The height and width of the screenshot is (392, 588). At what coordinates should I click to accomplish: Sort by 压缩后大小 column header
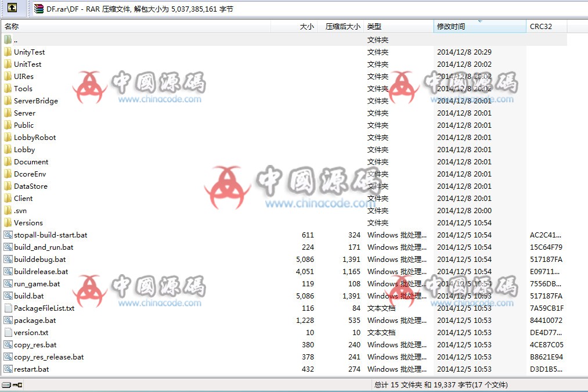tap(340, 26)
